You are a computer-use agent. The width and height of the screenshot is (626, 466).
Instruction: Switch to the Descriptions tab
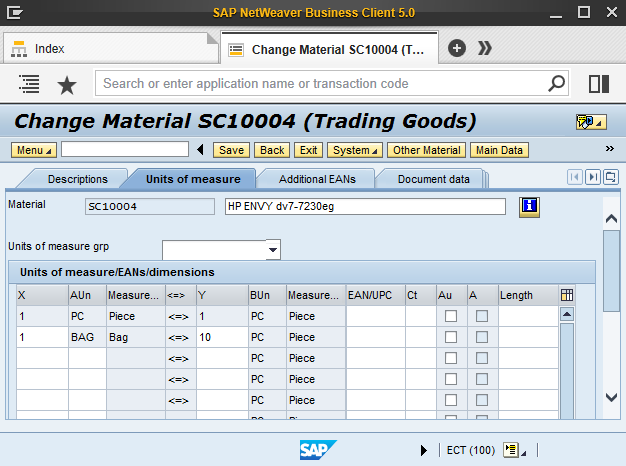(78, 179)
